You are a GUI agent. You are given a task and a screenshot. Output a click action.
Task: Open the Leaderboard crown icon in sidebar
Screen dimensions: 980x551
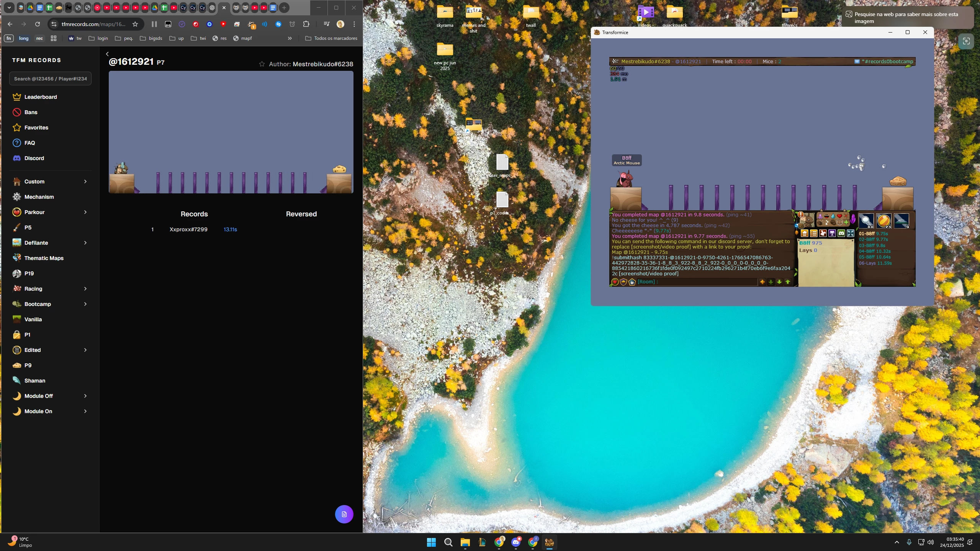[16, 97]
